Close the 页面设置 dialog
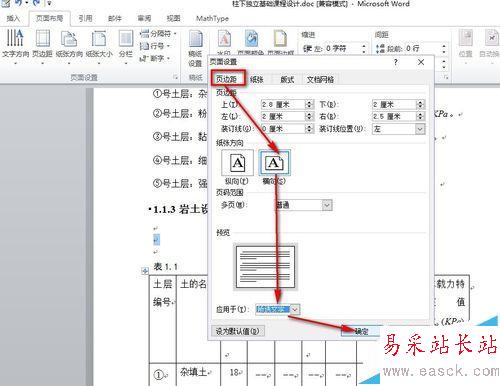 421,62
